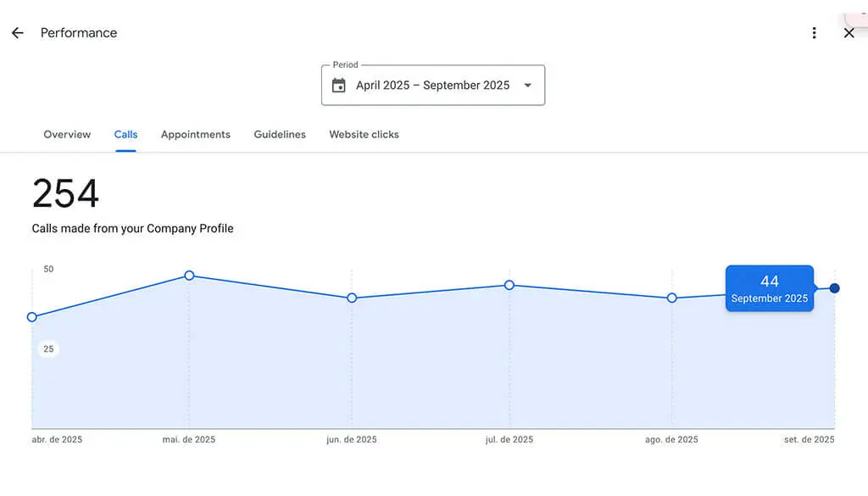The width and height of the screenshot is (868, 496).
Task: Switch to the Overview tab
Action: (x=67, y=134)
